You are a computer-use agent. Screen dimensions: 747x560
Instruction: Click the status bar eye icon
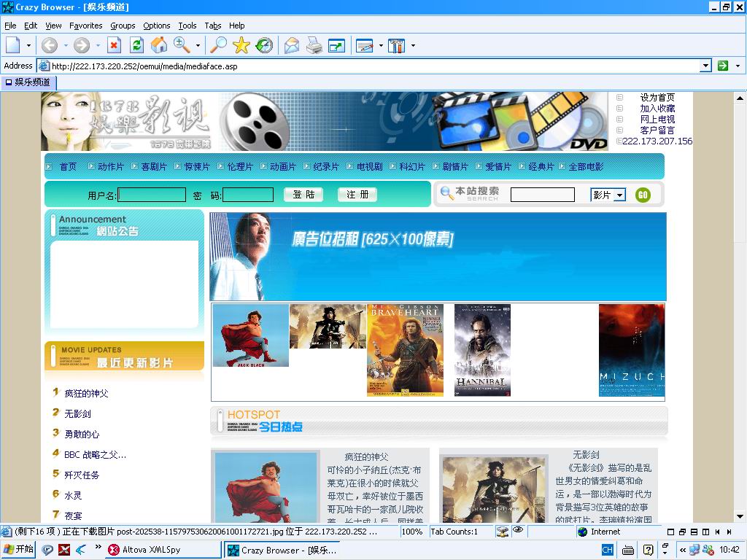point(518,530)
